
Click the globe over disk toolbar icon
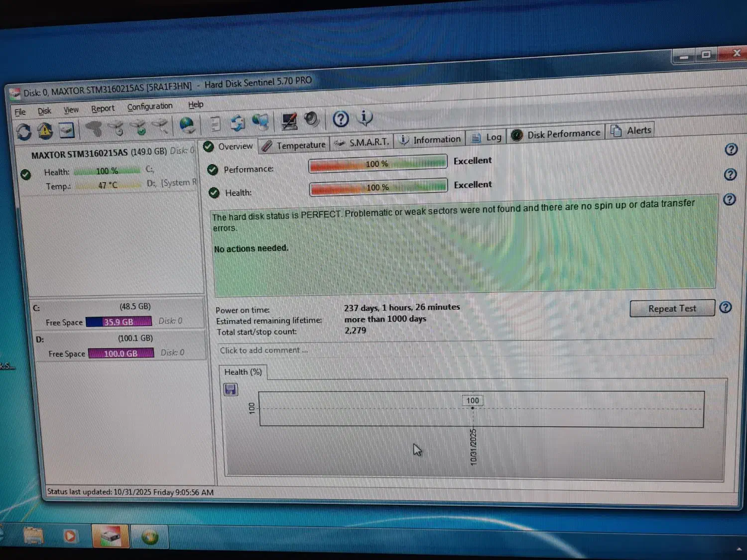click(187, 125)
